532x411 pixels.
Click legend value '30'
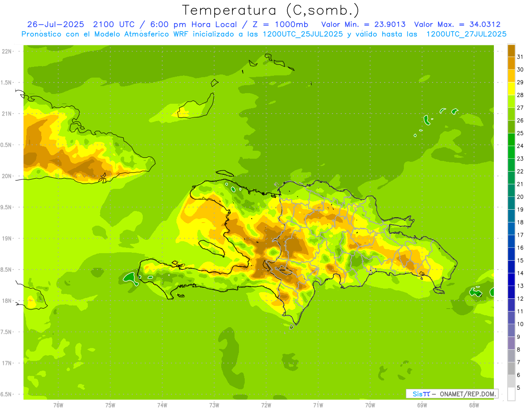pyautogui.click(x=520, y=70)
